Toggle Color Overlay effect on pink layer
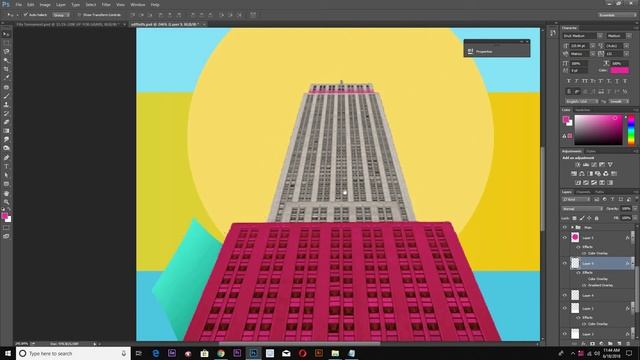 [584, 253]
